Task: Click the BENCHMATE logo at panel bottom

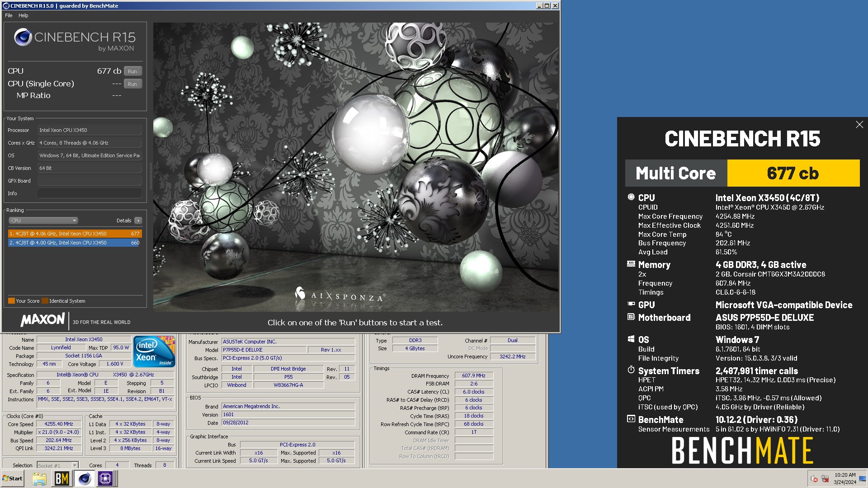Action: pyautogui.click(x=742, y=451)
